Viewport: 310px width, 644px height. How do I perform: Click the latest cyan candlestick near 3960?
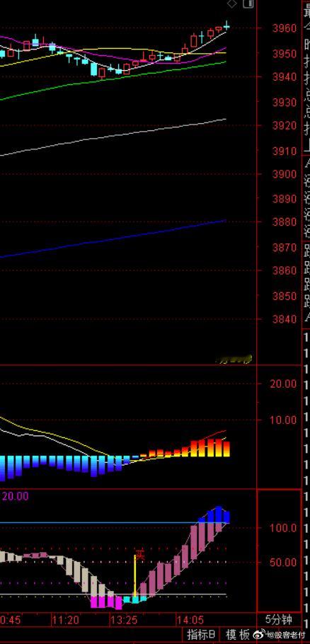(x=226, y=26)
